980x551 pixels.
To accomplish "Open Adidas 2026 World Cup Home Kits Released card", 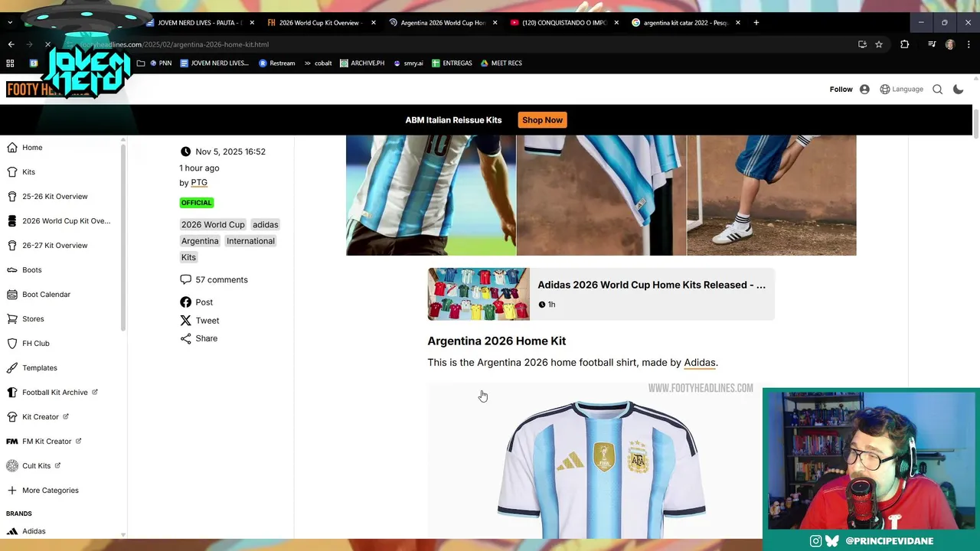I will (x=601, y=294).
